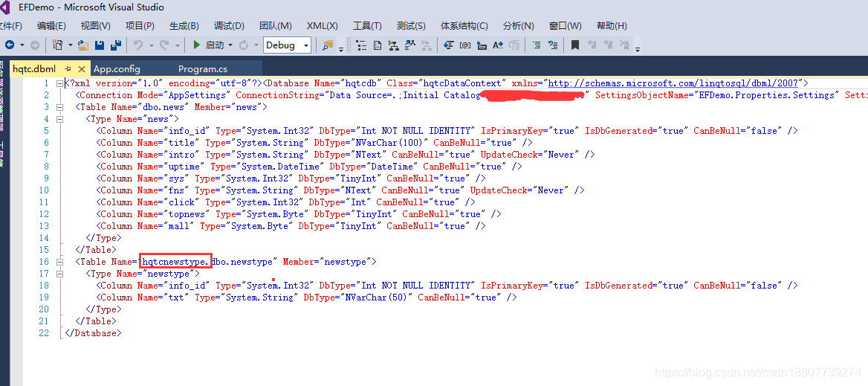Click the Save All icon
This screenshot has height=386, width=868.
(x=116, y=45)
